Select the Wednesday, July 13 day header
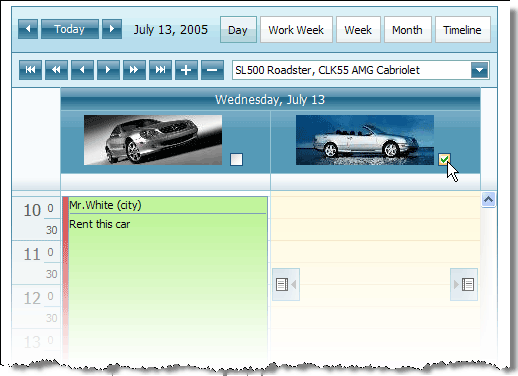The height and width of the screenshot is (376, 518). (x=270, y=100)
